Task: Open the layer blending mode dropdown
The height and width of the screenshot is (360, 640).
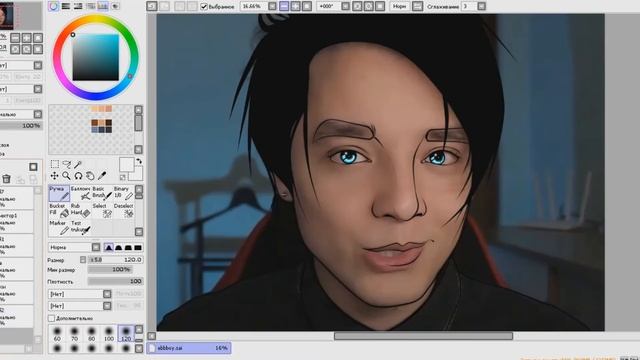Action: point(38,114)
